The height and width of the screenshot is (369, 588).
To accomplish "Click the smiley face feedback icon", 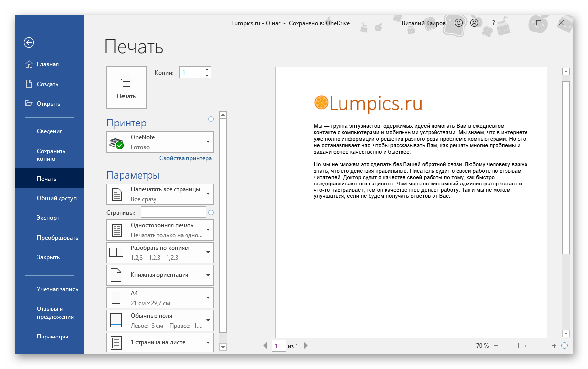I will tap(458, 23).
